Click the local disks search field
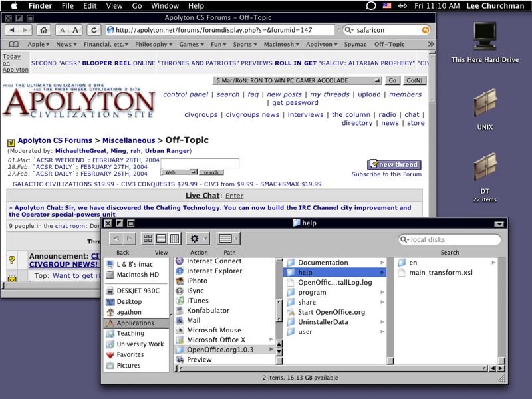 [x=449, y=239]
